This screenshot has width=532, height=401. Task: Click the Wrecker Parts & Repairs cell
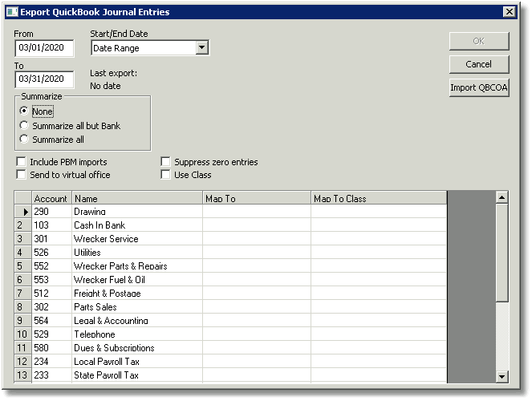(137, 265)
